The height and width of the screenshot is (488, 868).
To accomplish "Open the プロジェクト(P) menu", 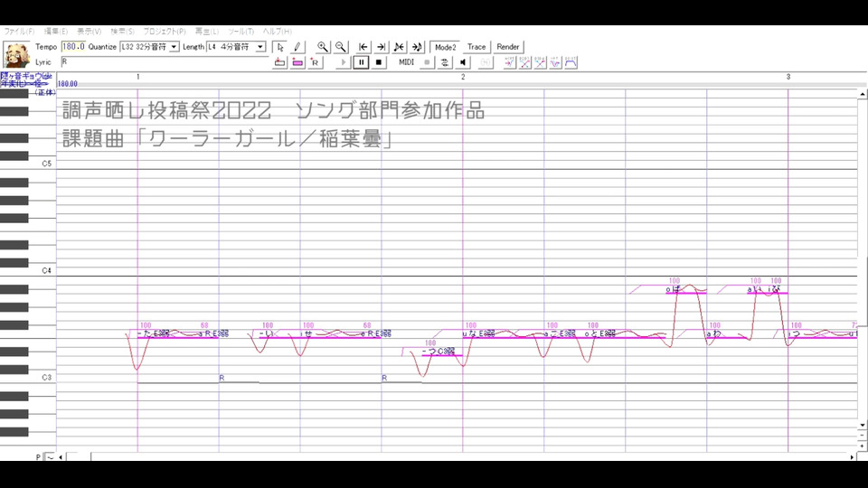I will [x=165, y=32].
